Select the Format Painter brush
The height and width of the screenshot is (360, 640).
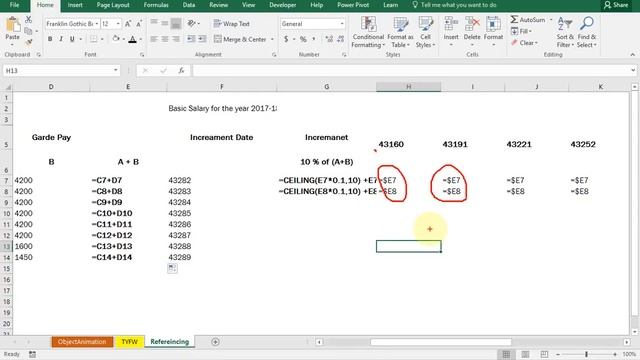tap(29, 41)
